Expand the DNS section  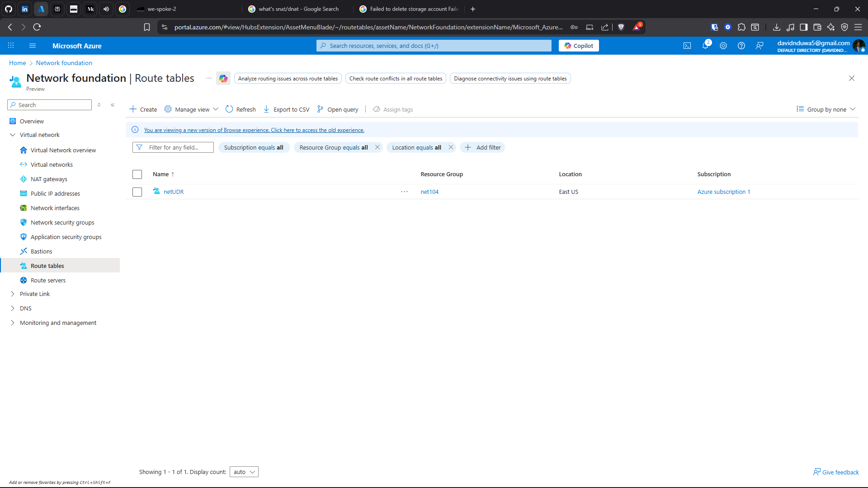tap(13, 308)
